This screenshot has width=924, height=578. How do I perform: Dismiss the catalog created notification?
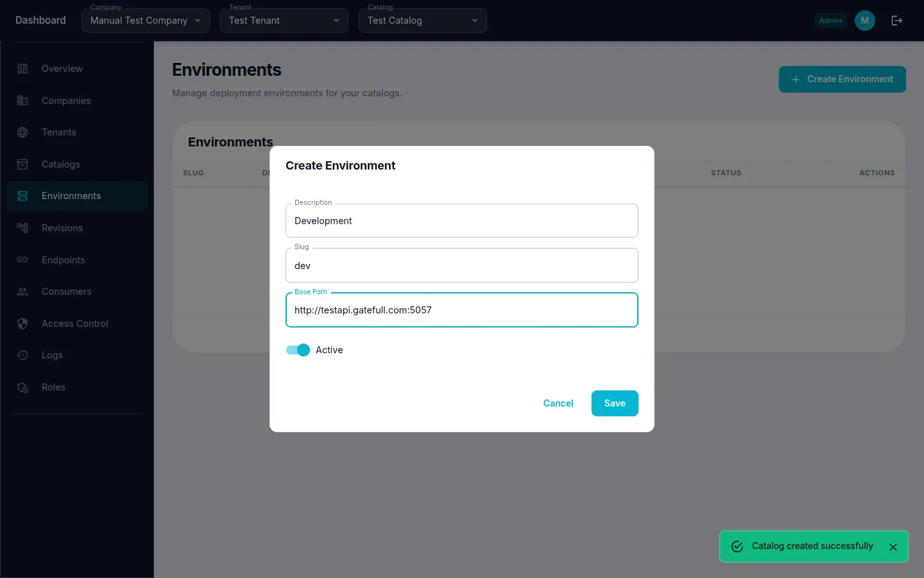[893, 547]
